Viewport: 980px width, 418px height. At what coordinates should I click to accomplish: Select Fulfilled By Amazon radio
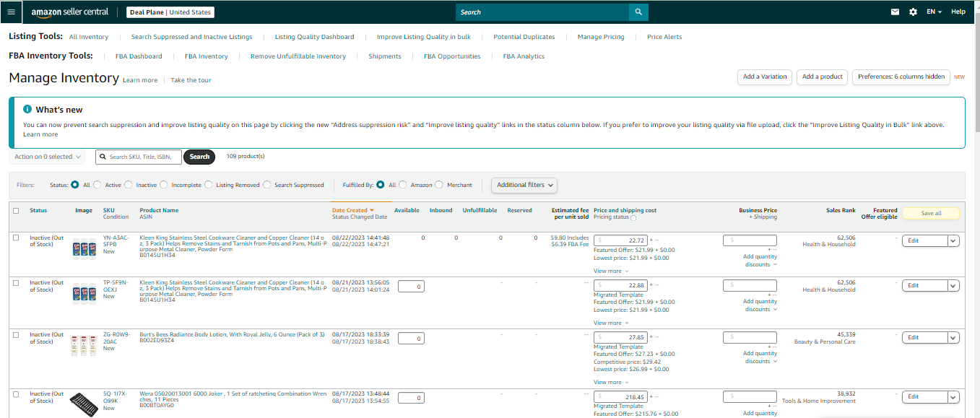click(x=403, y=185)
